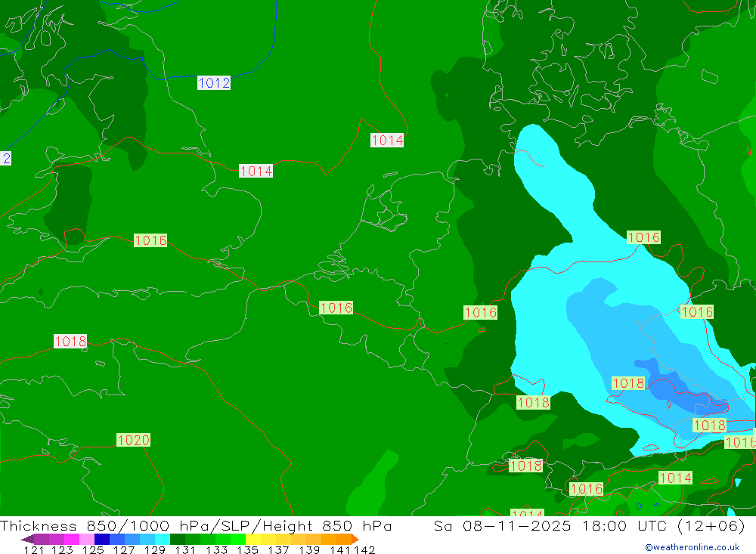Pick the bright magenta legend swatch
The image size is (756, 554).
[71, 539]
